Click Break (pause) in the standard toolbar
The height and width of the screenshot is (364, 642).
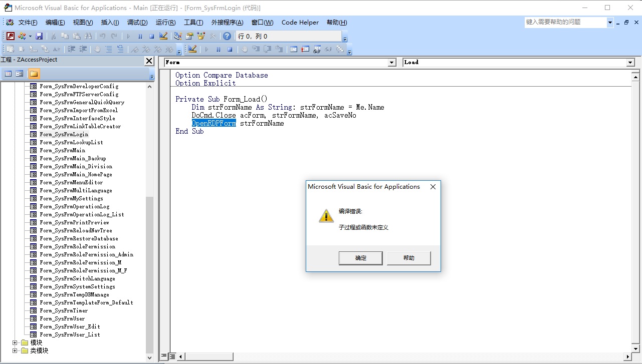pos(140,36)
